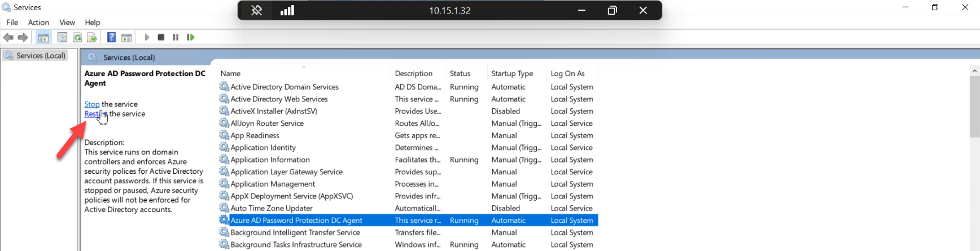Viewport: 980px width, 251px height.
Task: Open the View menu
Action: [67, 23]
